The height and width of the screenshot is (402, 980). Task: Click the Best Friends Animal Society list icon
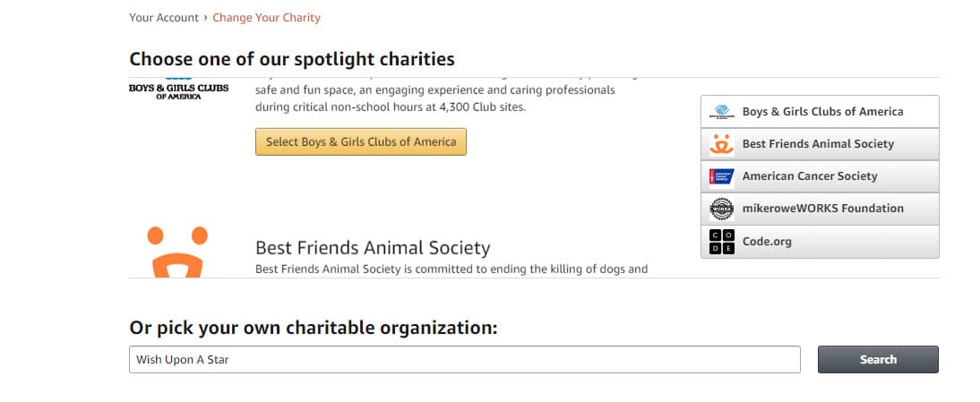(x=722, y=144)
